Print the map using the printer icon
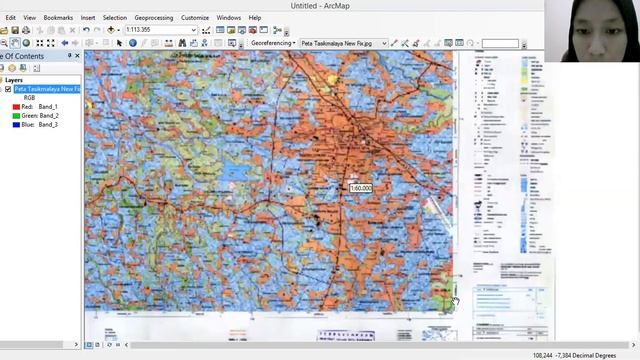640x360 pixels. tap(26, 30)
